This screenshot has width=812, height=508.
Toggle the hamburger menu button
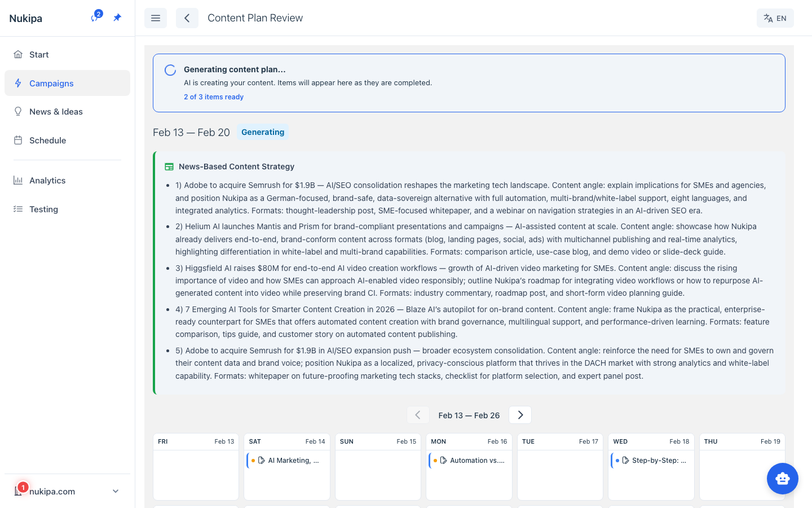point(156,18)
